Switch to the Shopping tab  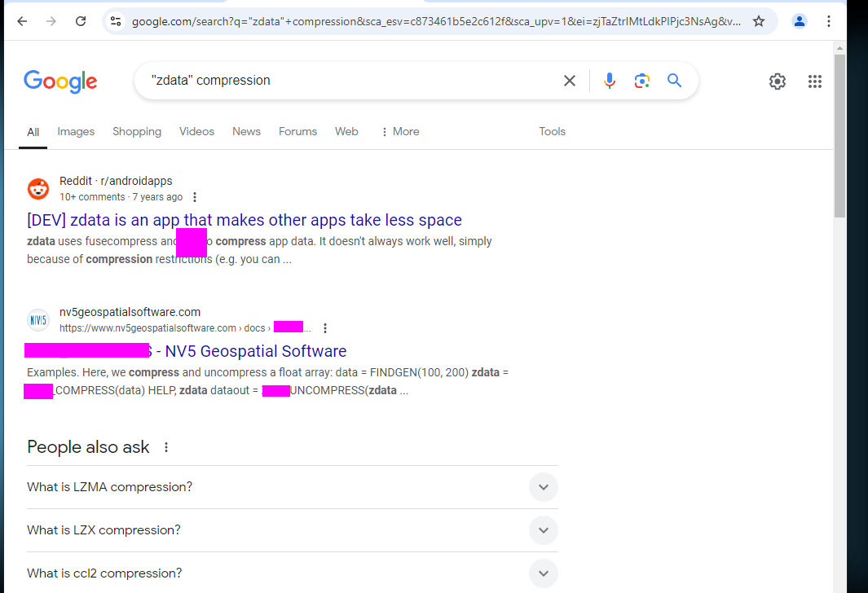(x=137, y=132)
